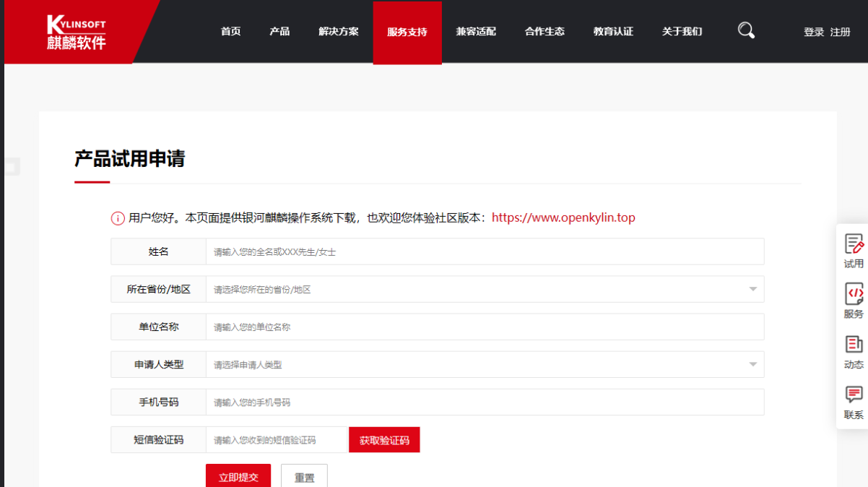Go to 兼容适配 in navigation
This screenshot has width=868, height=487.
point(476,32)
